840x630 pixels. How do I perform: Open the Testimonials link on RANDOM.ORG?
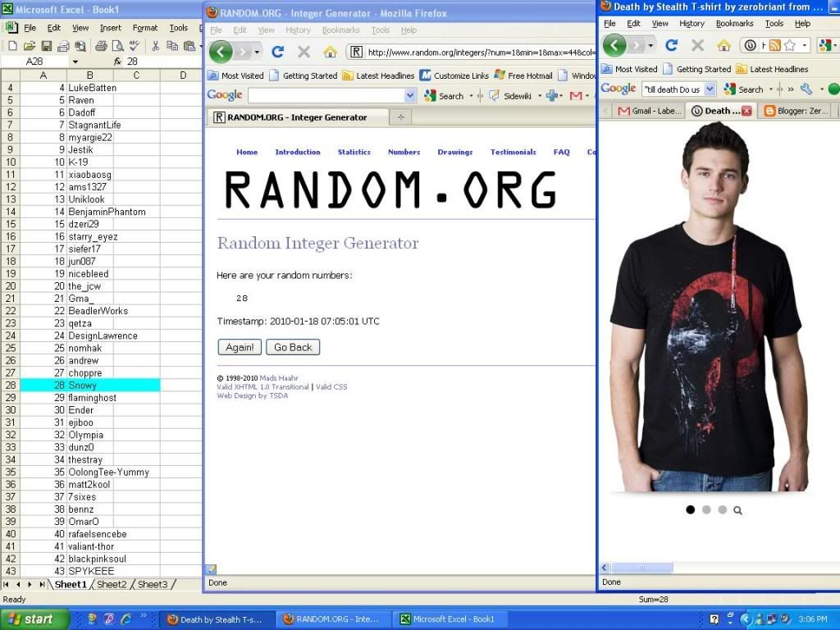pos(514,152)
